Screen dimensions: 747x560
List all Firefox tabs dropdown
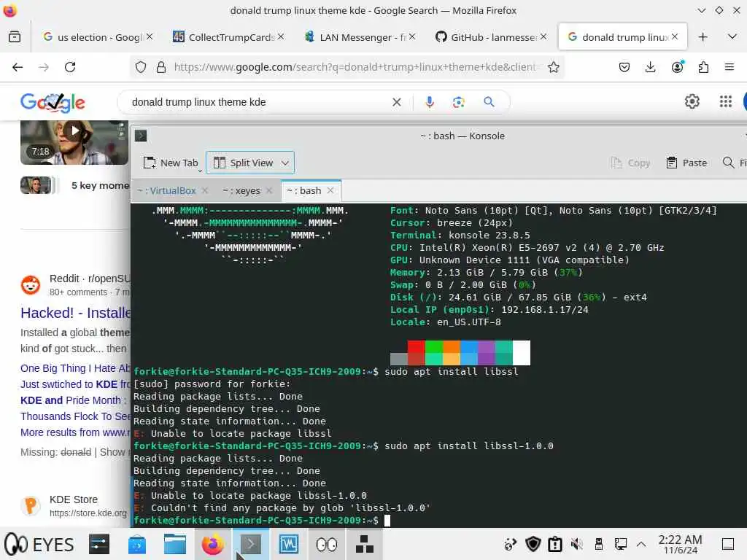(x=732, y=36)
